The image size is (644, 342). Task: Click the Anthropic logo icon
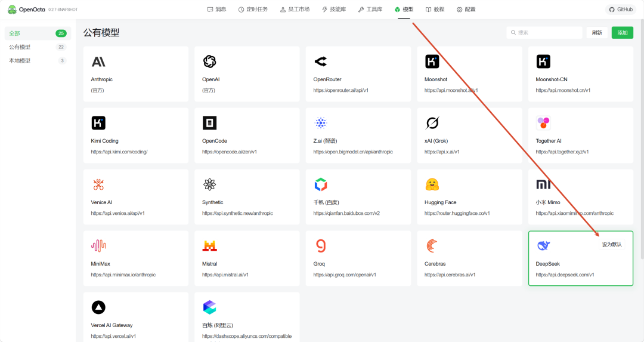click(98, 61)
